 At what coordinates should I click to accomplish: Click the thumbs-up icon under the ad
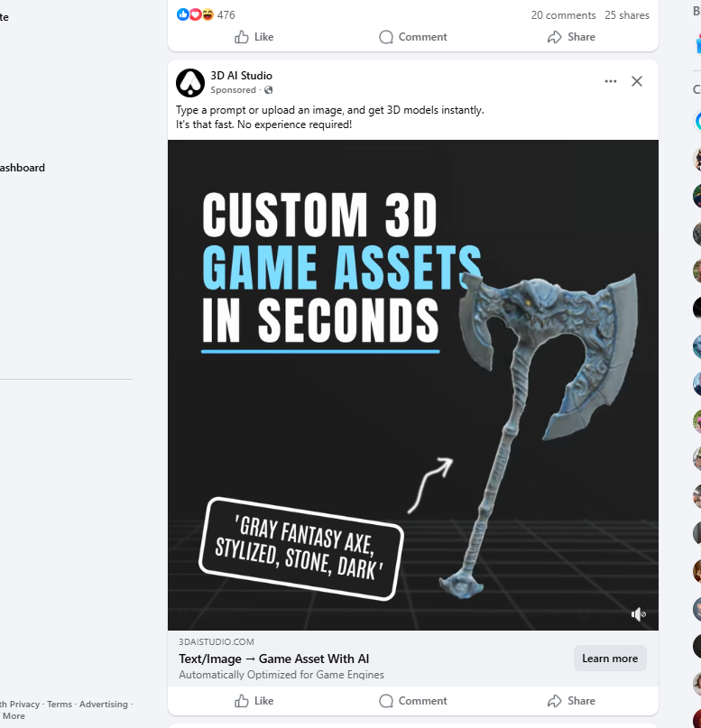(242, 701)
